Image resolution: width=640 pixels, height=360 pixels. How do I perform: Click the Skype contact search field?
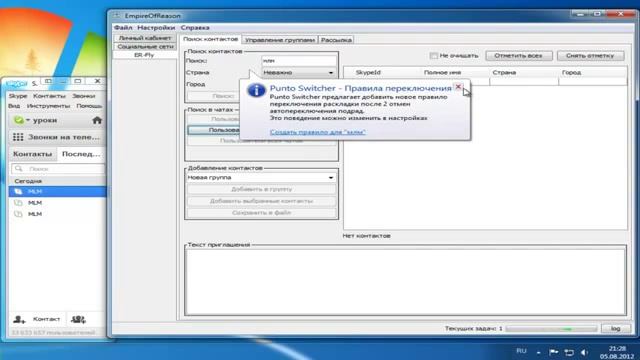point(58,169)
